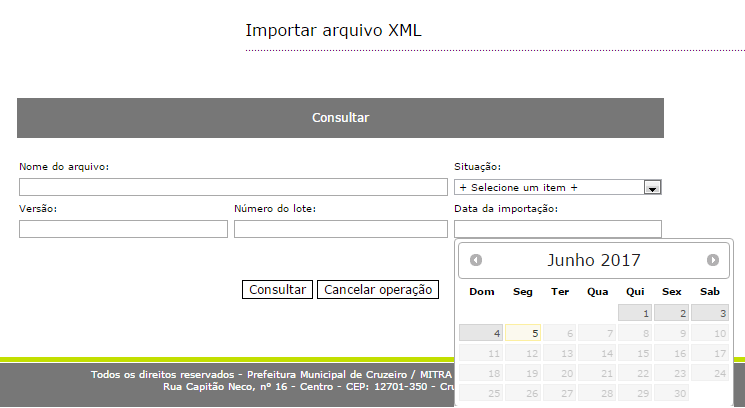The image size is (745, 408).
Task: Choose day 4 in the calendar
Action: coord(482,333)
